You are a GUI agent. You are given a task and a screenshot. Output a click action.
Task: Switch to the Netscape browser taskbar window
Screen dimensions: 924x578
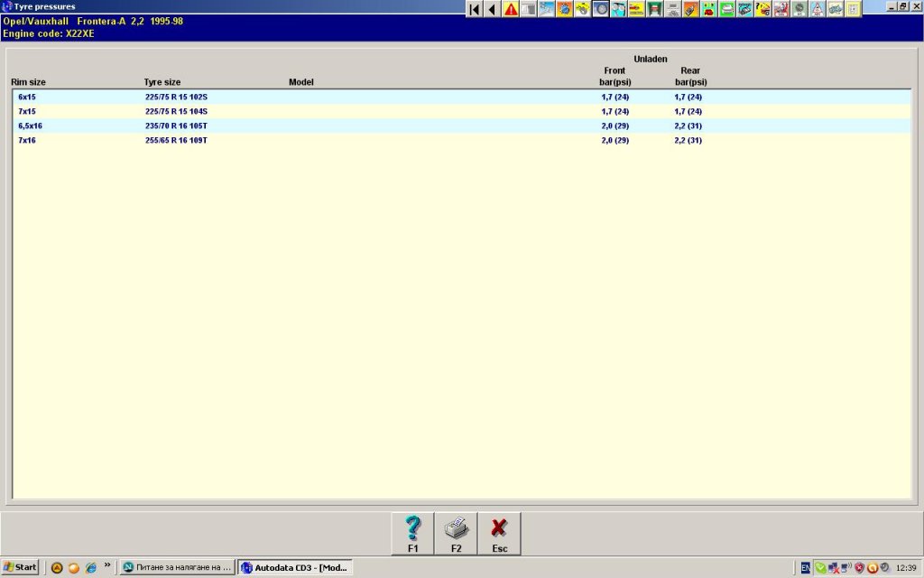(176, 567)
